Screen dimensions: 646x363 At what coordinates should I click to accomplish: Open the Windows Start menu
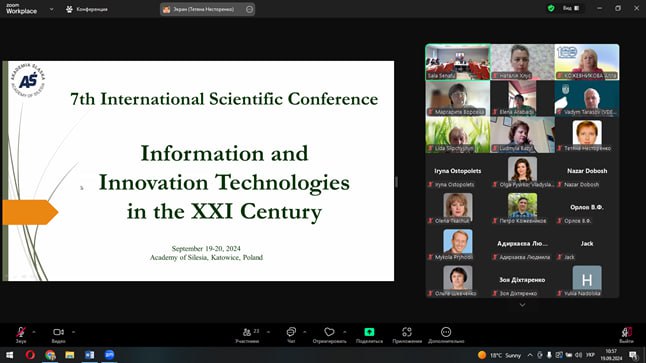[x=9, y=355]
